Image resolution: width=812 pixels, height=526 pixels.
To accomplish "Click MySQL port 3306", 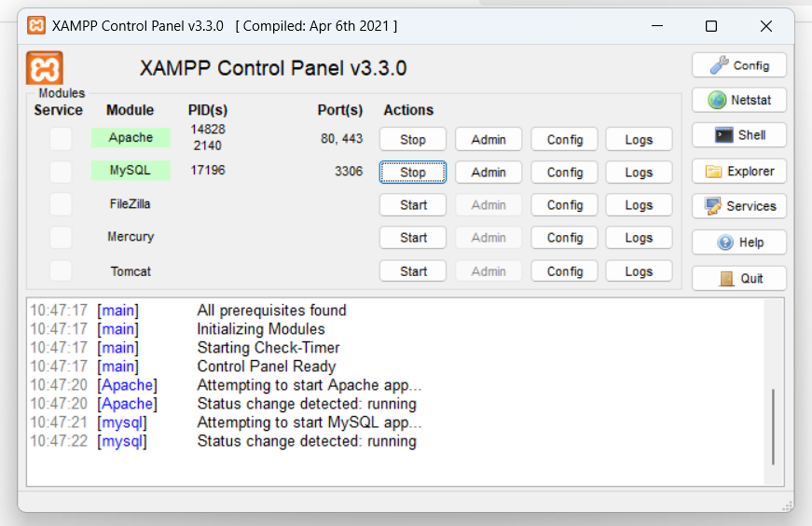I will (x=349, y=171).
